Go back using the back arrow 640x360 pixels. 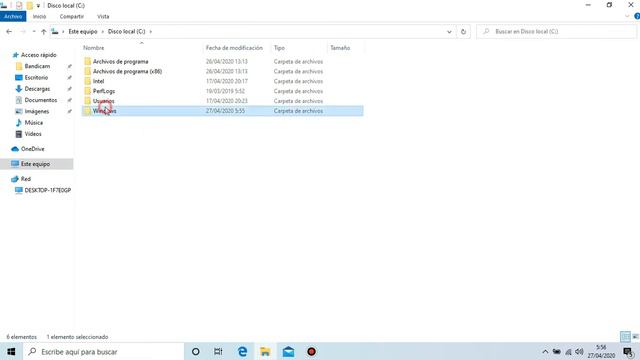click(x=9, y=31)
